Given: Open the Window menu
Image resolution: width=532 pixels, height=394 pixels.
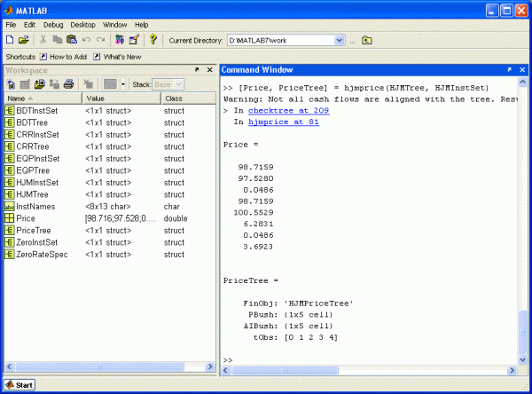Looking at the screenshot, I should (x=114, y=25).
